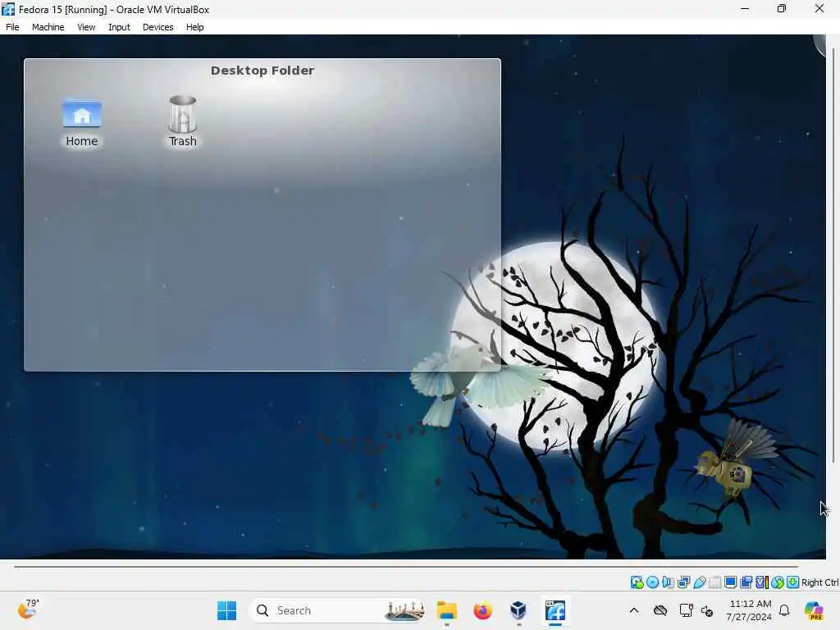The width and height of the screenshot is (840, 630).
Task: Click the cloud sync tray icon
Action: pyautogui.click(x=660, y=610)
